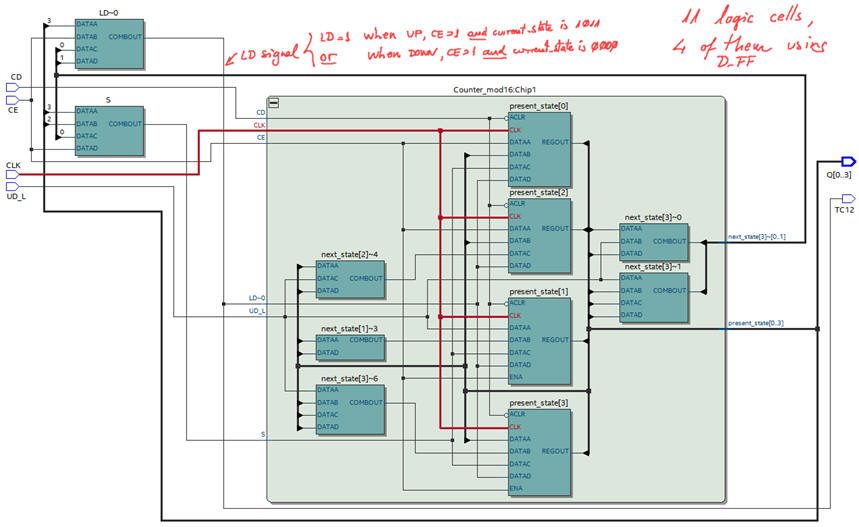Click ENA port of present_state[3]

click(516, 488)
